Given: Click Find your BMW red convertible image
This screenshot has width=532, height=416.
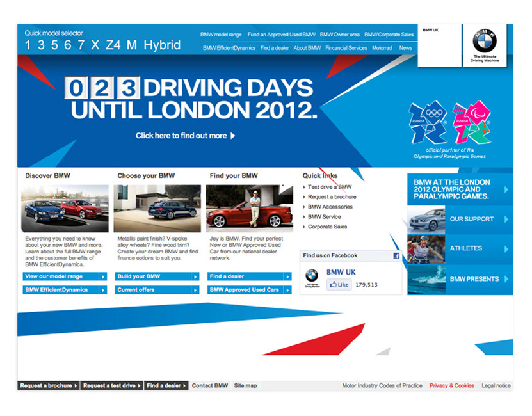Looking at the screenshot, I should (x=250, y=209).
